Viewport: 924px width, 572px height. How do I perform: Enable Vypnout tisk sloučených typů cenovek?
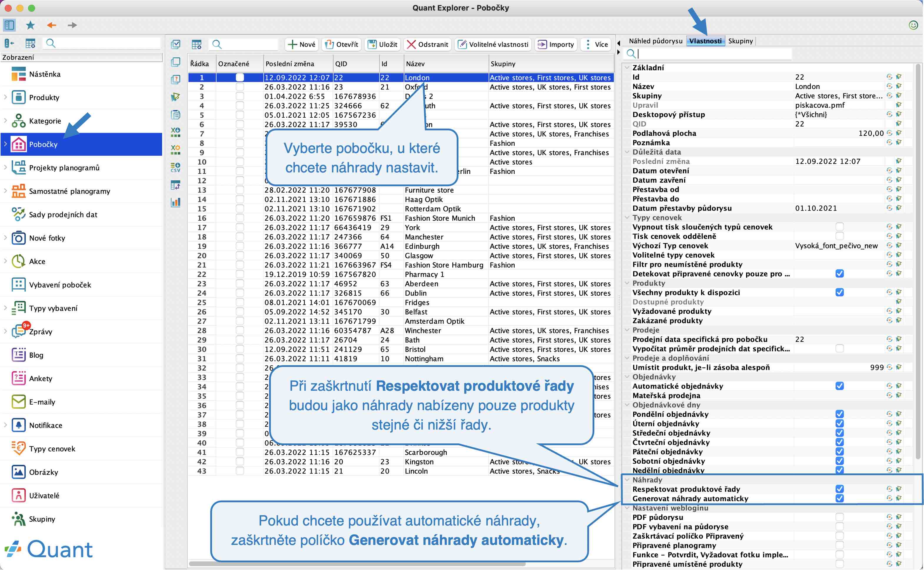pos(839,227)
